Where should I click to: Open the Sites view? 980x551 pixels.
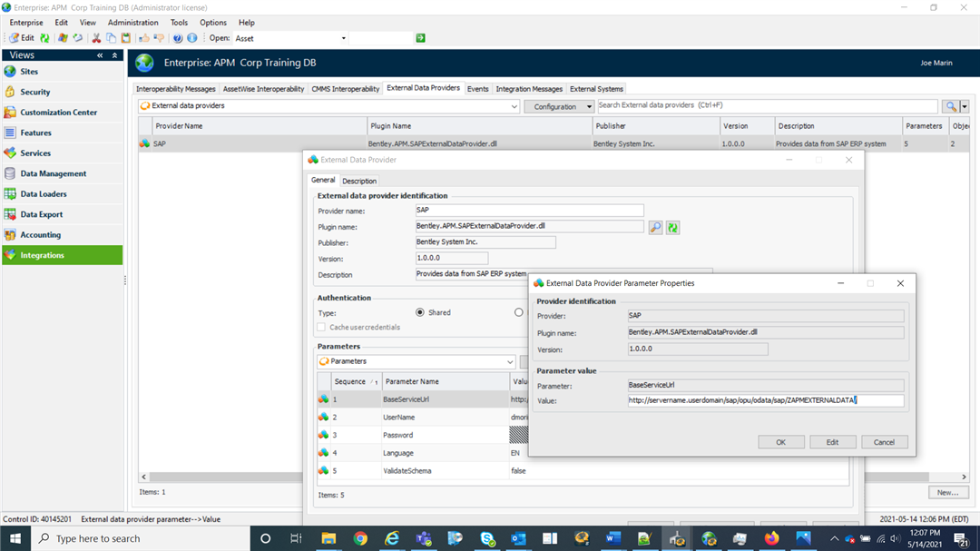pos(63,72)
